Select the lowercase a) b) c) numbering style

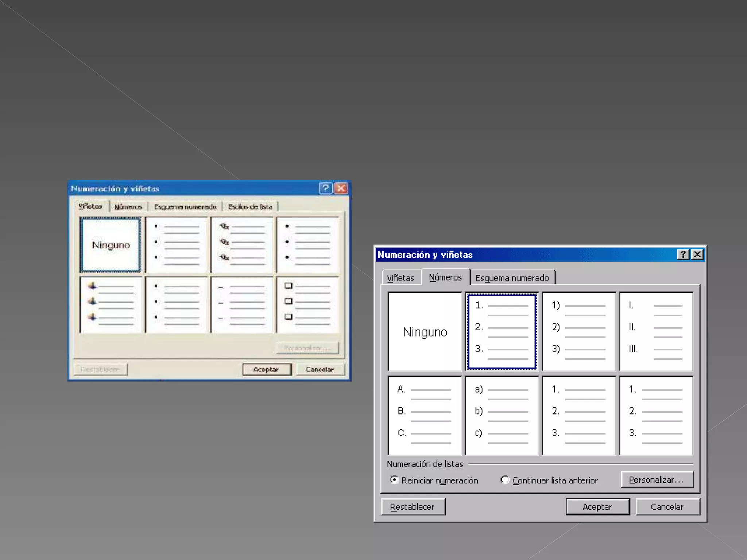tap(502, 416)
